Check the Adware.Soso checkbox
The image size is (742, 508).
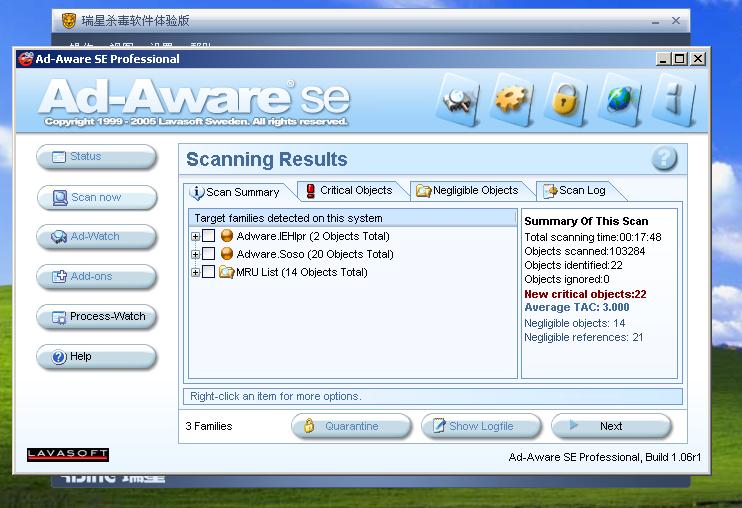pos(209,254)
